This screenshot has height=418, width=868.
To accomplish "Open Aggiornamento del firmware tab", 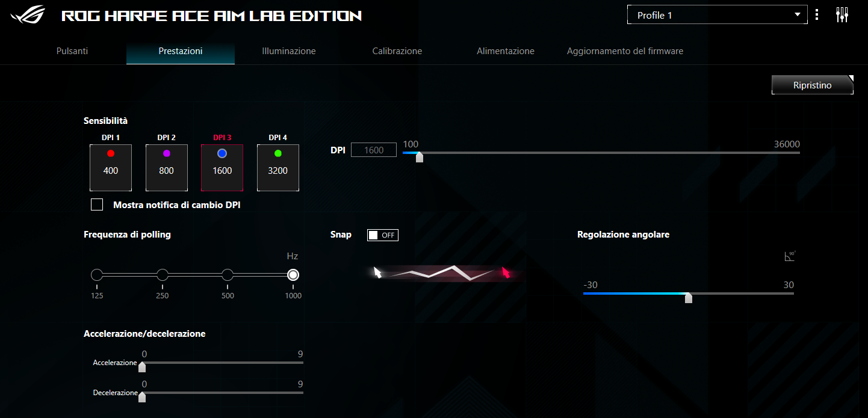I will pyautogui.click(x=625, y=51).
